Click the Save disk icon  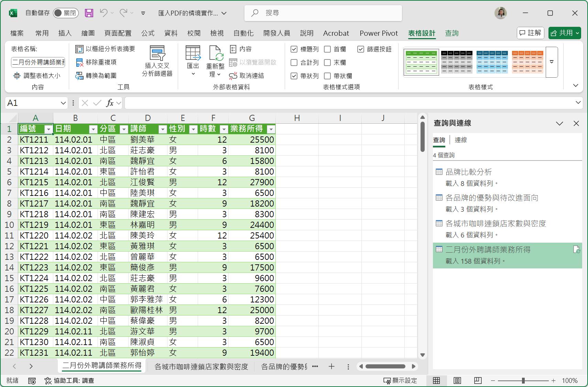[x=89, y=13]
